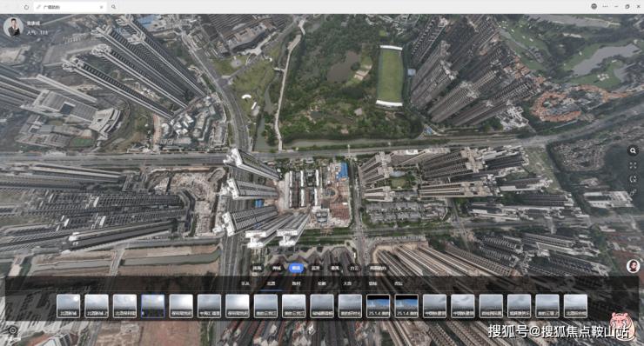Click the magnifier search icon on right edge
Viewport: 644px width, 346px height.
point(633,150)
